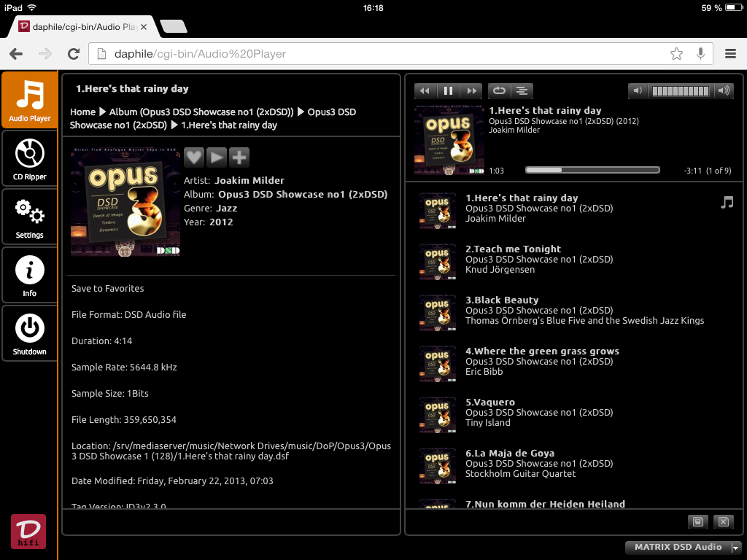Click Duration: 4:14 text
This screenshot has height=560, width=747.
point(102,341)
